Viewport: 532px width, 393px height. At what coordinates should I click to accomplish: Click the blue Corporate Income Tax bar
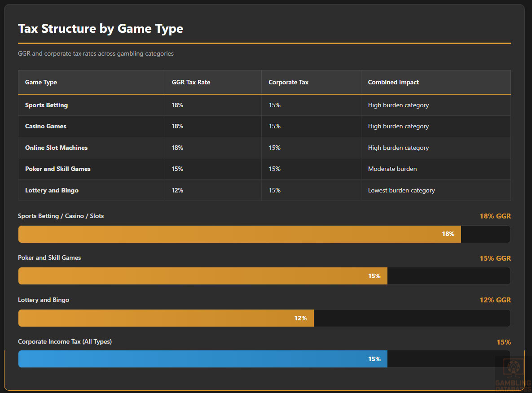click(x=202, y=359)
